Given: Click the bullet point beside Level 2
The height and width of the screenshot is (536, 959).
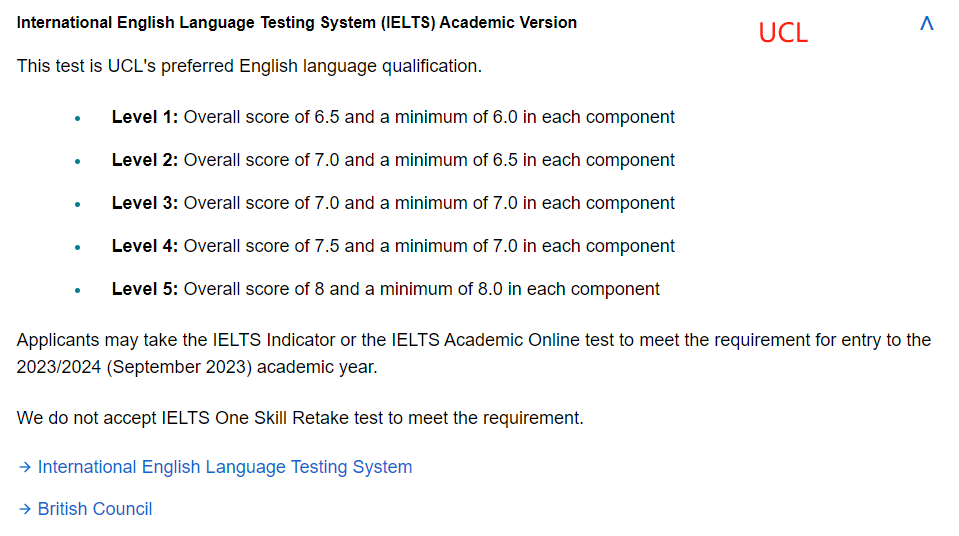Looking at the screenshot, I should point(77,161).
